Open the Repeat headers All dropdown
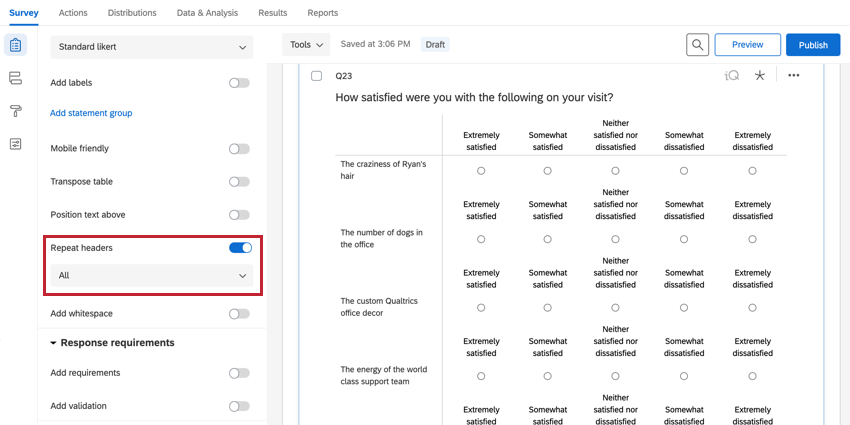This screenshot has width=850, height=425. (152, 275)
